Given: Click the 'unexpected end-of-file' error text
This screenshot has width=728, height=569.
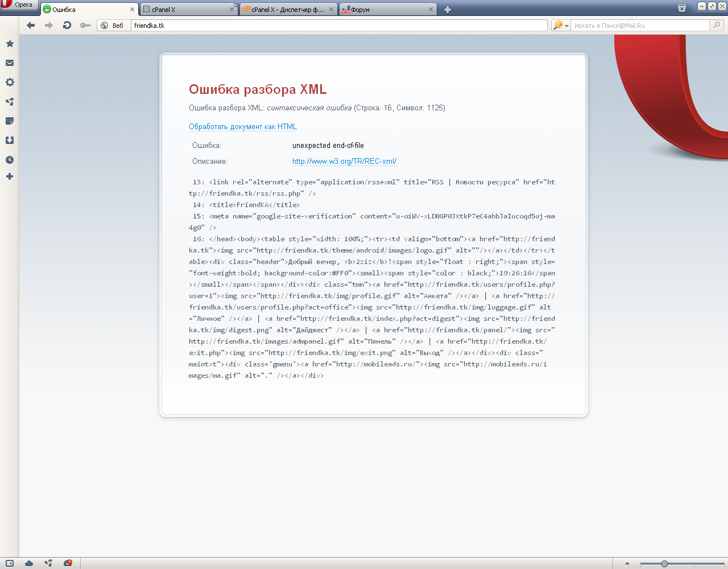Looking at the screenshot, I should [x=328, y=146].
